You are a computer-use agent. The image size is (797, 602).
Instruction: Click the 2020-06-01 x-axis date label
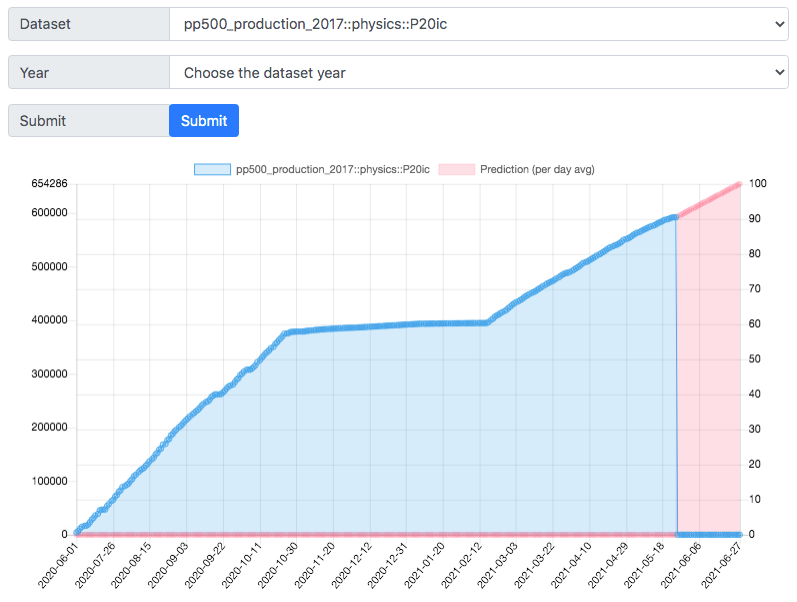[58, 565]
